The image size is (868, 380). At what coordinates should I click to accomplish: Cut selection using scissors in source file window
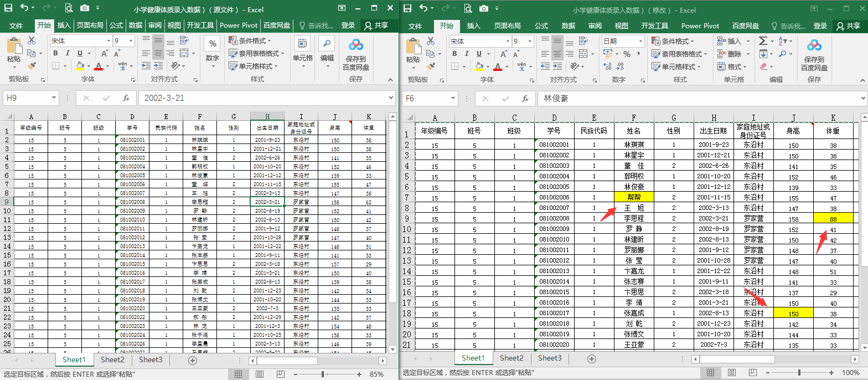[x=31, y=40]
